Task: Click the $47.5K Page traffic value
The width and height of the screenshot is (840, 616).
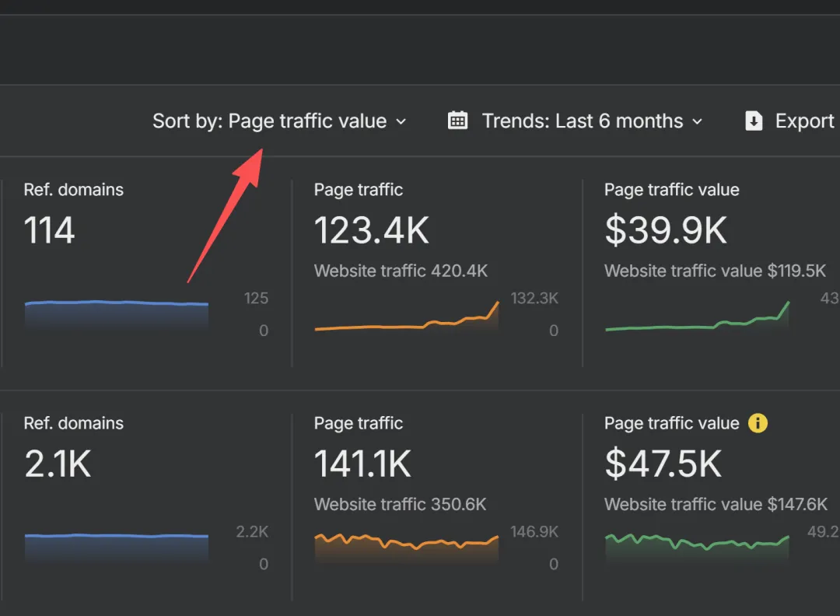Action: 663,464
